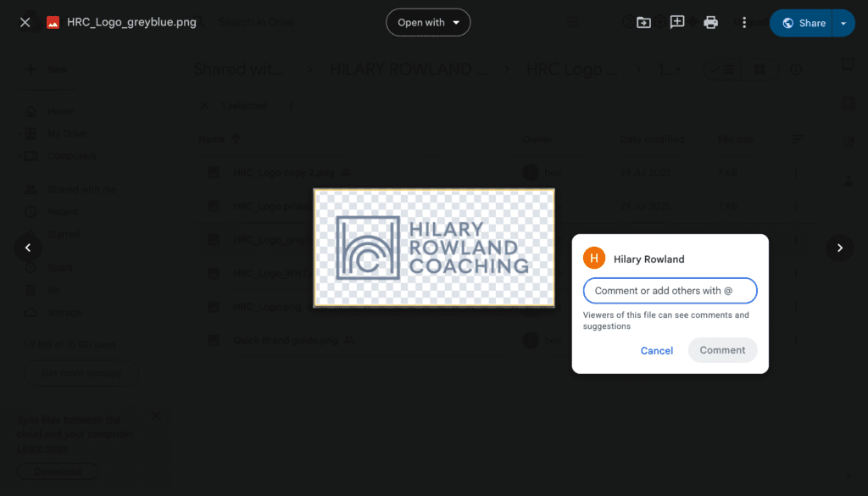Click the Hilary Rowland Coaching logo preview

pos(434,248)
